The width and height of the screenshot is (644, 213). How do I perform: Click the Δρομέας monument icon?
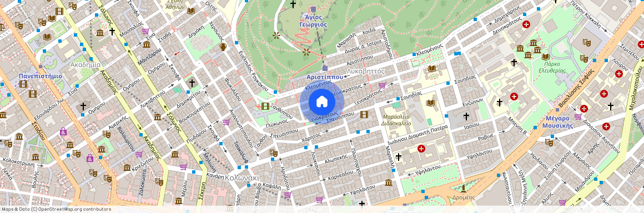[x=463, y=188]
